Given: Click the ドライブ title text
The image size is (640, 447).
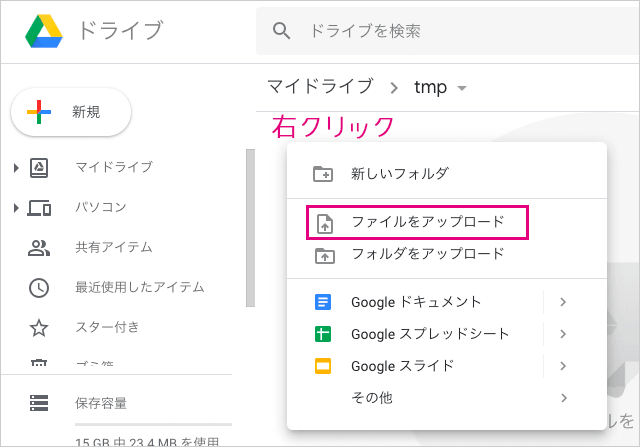Looking at the screenshot, I should [121, 31].
